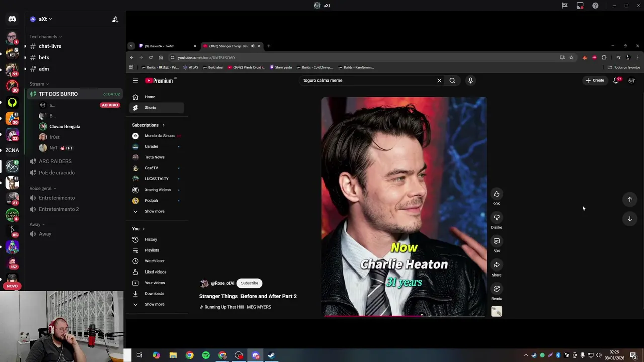Expand Subscriptions section chevron

(163, 125)
